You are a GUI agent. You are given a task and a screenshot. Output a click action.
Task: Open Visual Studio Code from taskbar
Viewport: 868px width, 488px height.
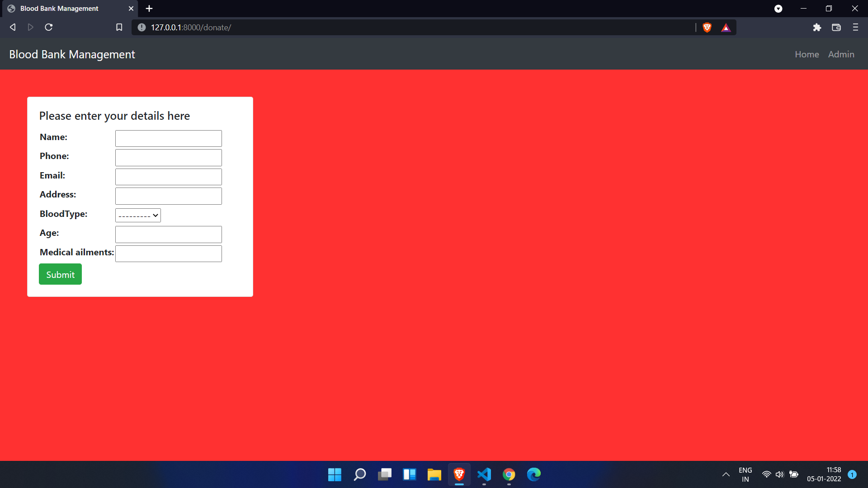coord(484,474)
